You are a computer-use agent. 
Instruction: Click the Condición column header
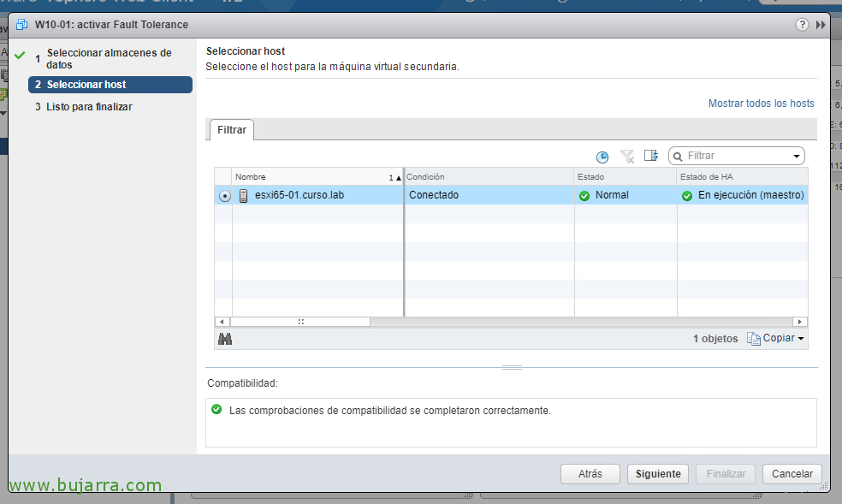pyautogui.click(x=489, y=176)
